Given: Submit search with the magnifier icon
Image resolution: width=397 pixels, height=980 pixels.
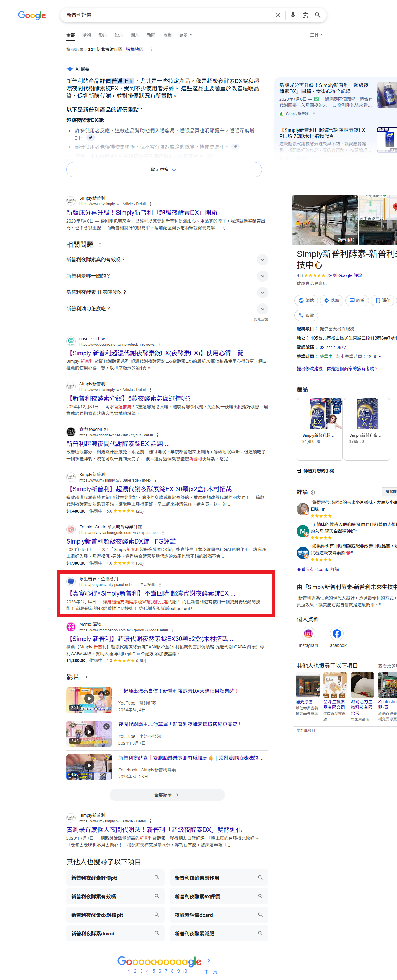Looking at the screenshot, I should point(317,15).
